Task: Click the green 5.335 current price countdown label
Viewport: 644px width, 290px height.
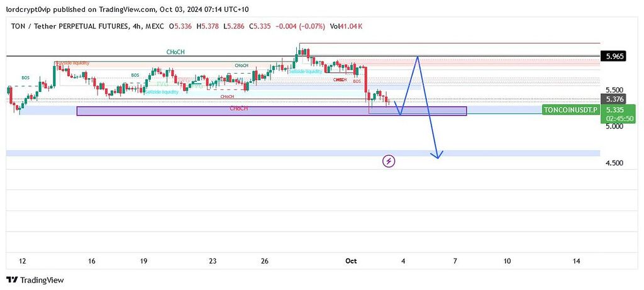Action: pos(619,113)
